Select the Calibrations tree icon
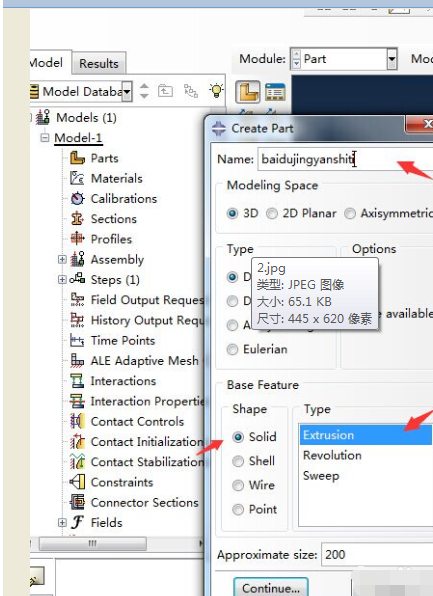The image size is (433, 596). (x=77, y=198)
